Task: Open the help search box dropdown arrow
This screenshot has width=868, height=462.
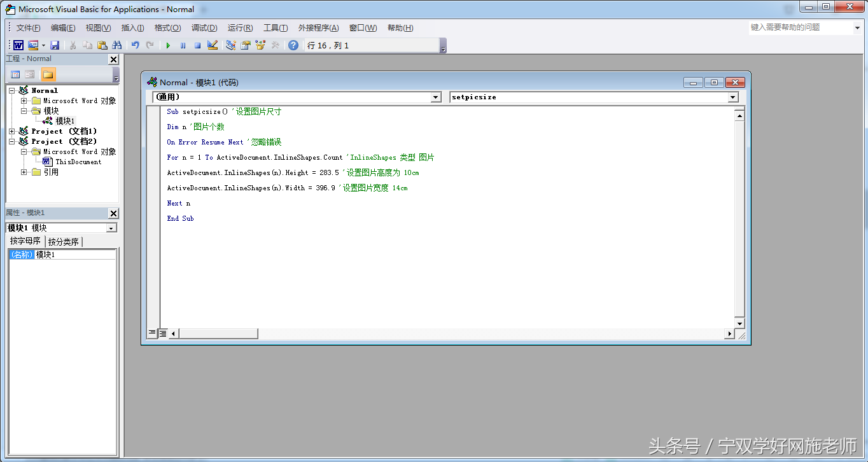Action: (857, 28)
